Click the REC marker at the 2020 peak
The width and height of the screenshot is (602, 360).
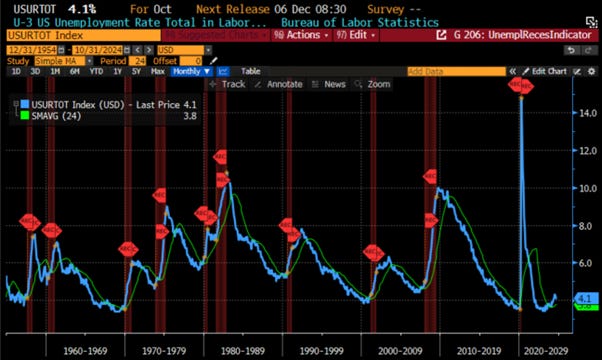(521, 85)
